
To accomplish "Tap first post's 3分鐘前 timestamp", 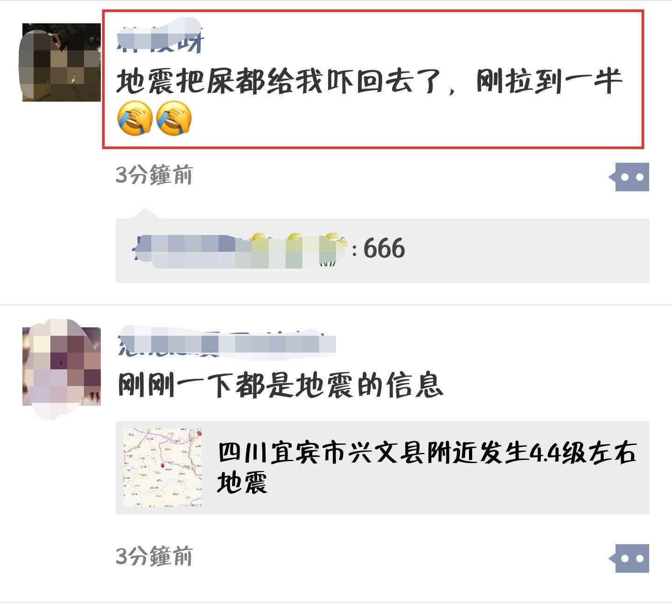I will (x=154, y=175).
